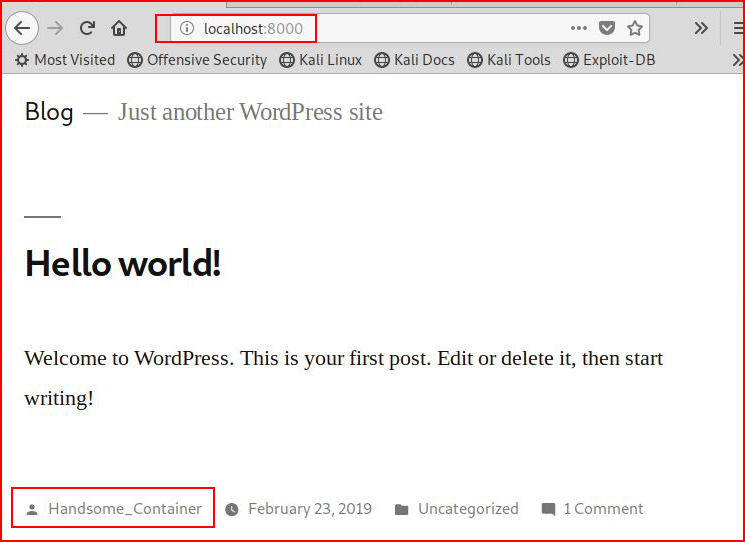The height and width of the screenshot is (542, 745).
Task: Reload the current page
Action: point(87,29)
